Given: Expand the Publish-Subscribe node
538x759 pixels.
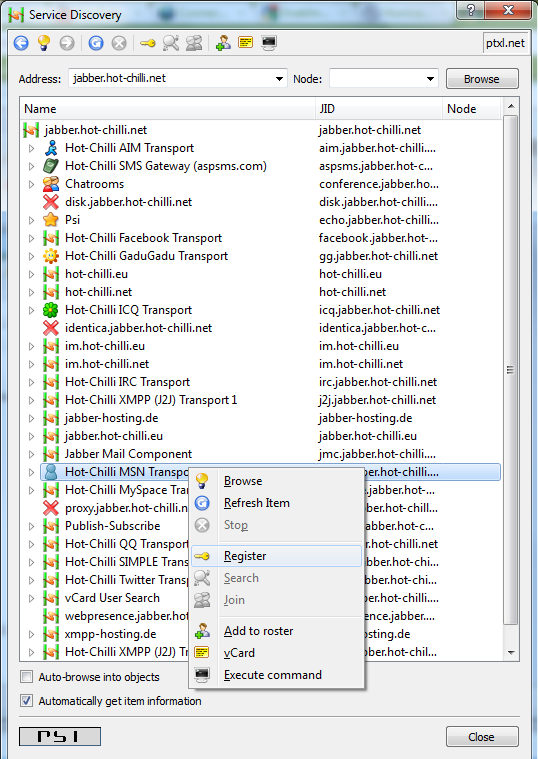Looking at the screenshot, I should (31, 526).
